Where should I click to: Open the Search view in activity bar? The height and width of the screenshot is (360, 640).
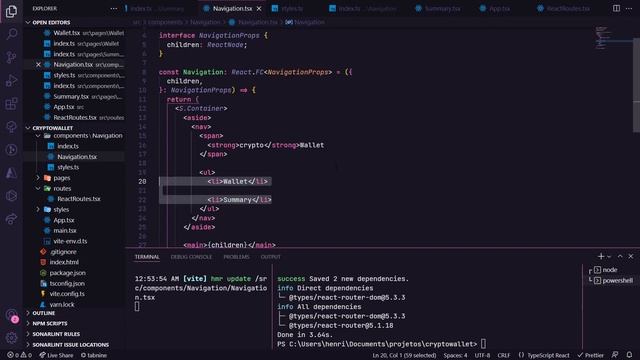coord(11,34)
